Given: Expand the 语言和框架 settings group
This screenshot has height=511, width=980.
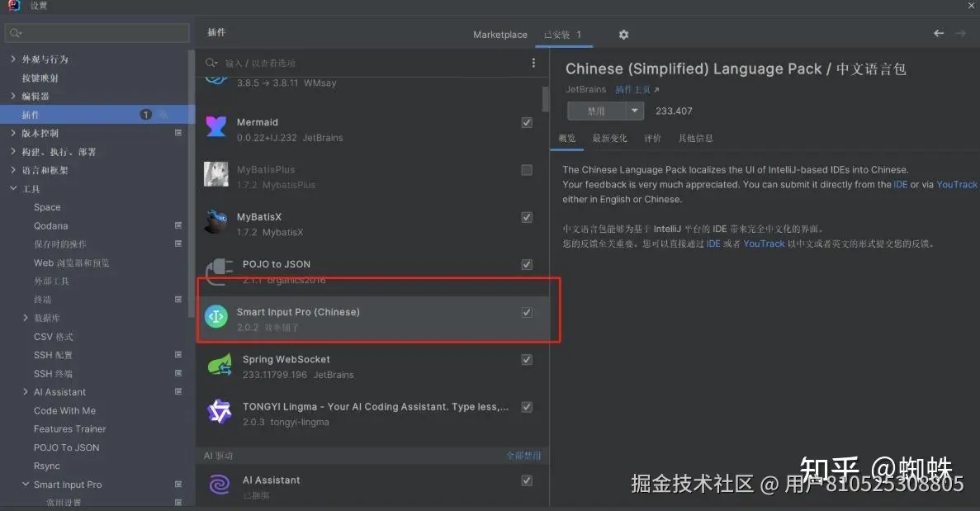Looking at the screenshot, I should (13, 169).
